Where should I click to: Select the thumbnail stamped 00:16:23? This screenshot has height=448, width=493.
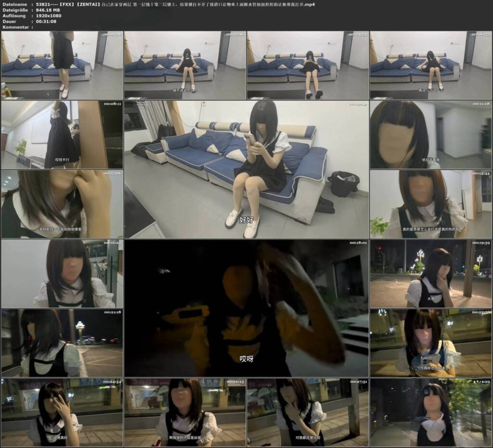point(62,274)
